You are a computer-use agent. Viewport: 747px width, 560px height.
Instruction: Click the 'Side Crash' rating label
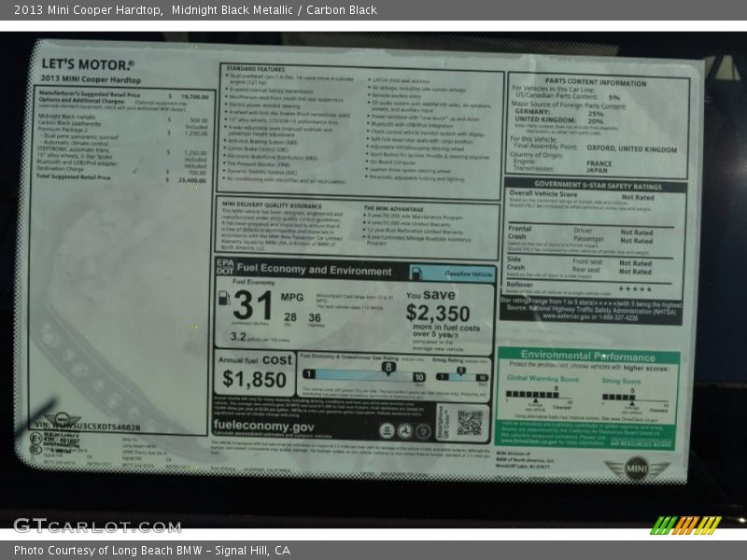515,263
